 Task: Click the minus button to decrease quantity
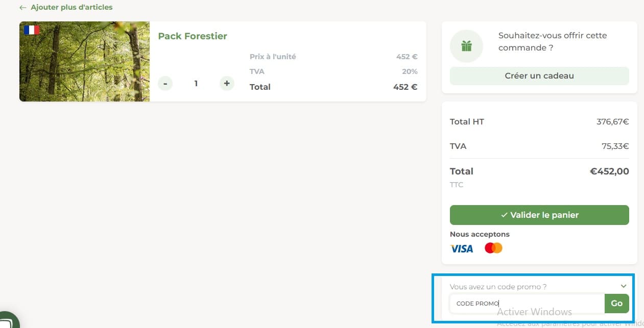(165, 83)
